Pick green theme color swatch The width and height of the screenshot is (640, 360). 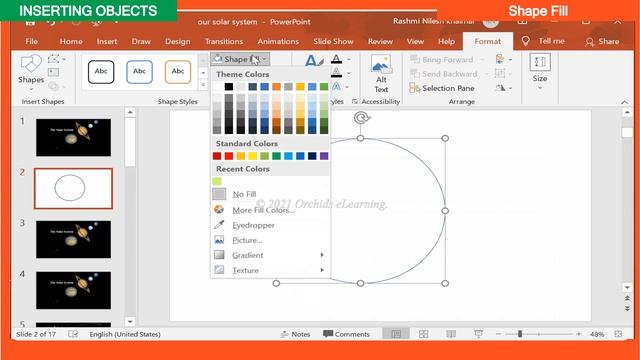tap(324, 87)
